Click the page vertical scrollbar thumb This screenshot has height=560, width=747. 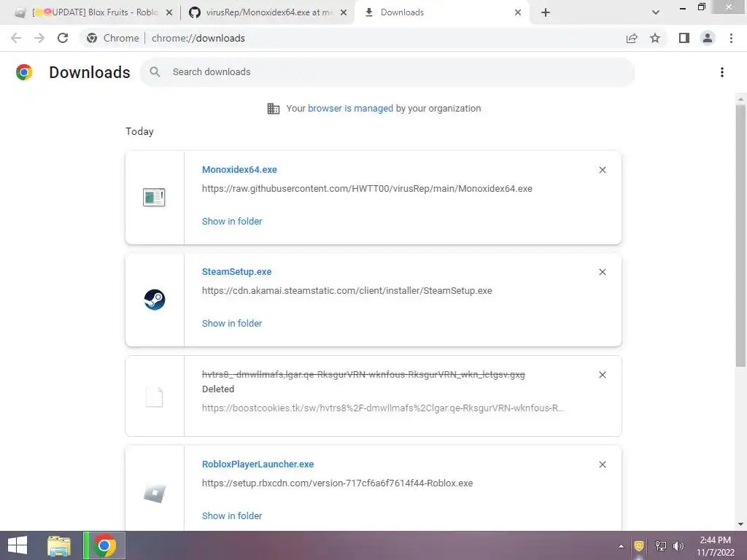click(740, 236)
